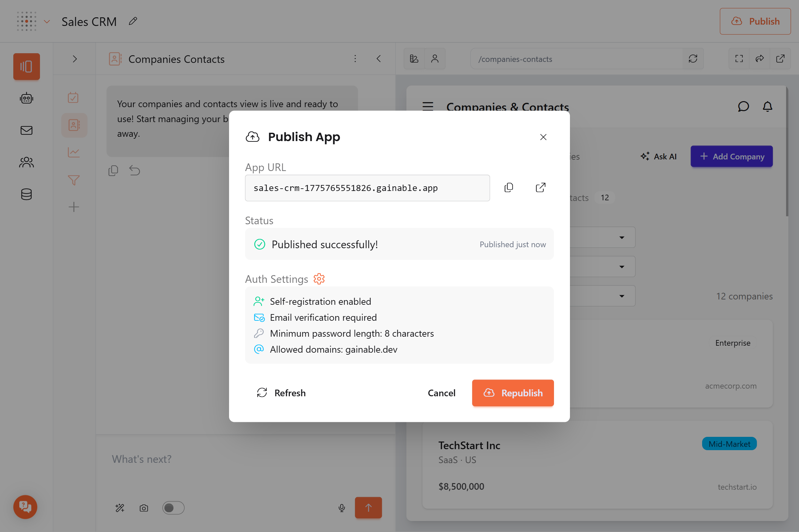Copy the app URL to clipboard

click(x=508, y=188)
